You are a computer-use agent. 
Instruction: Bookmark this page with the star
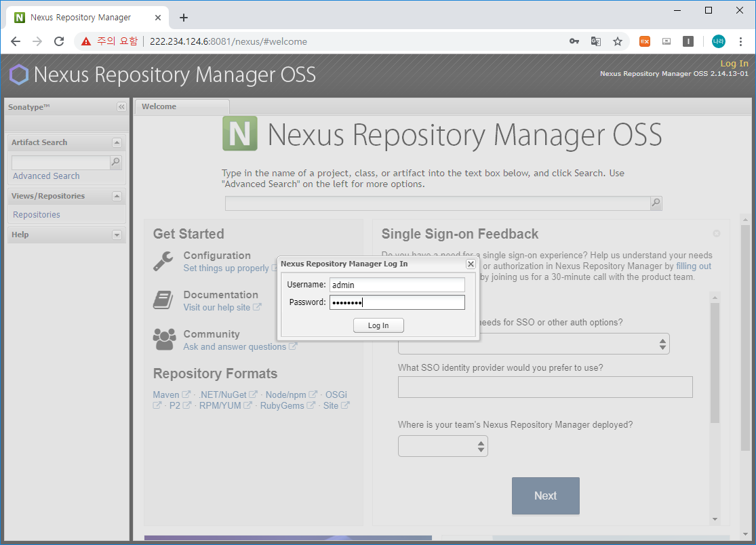(618, 41)
